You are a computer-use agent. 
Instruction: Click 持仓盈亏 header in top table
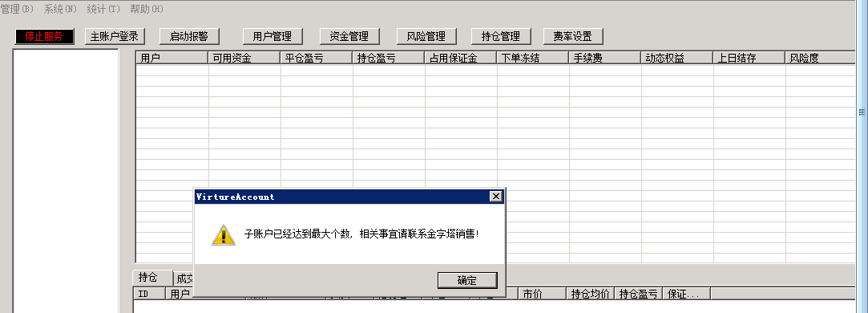[x=388, y=58]
